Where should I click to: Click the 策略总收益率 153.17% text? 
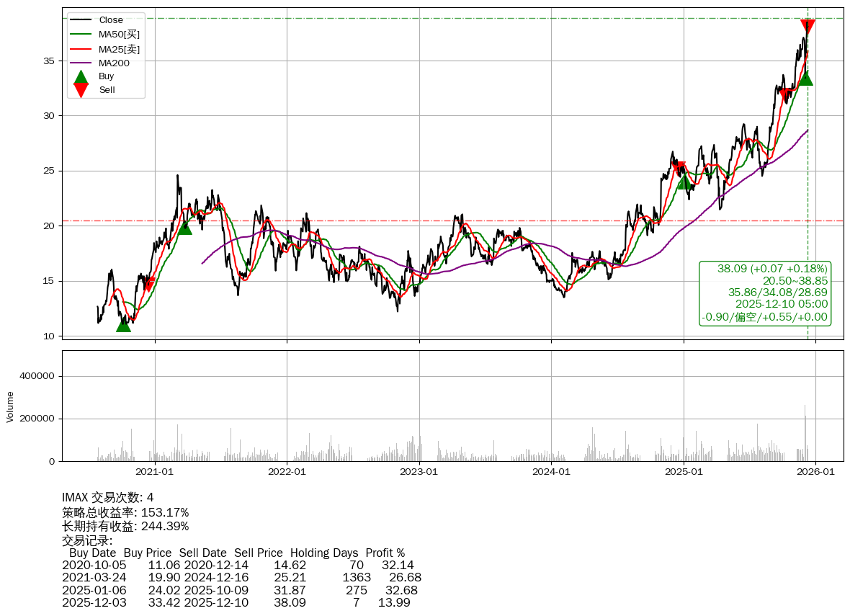125,512
